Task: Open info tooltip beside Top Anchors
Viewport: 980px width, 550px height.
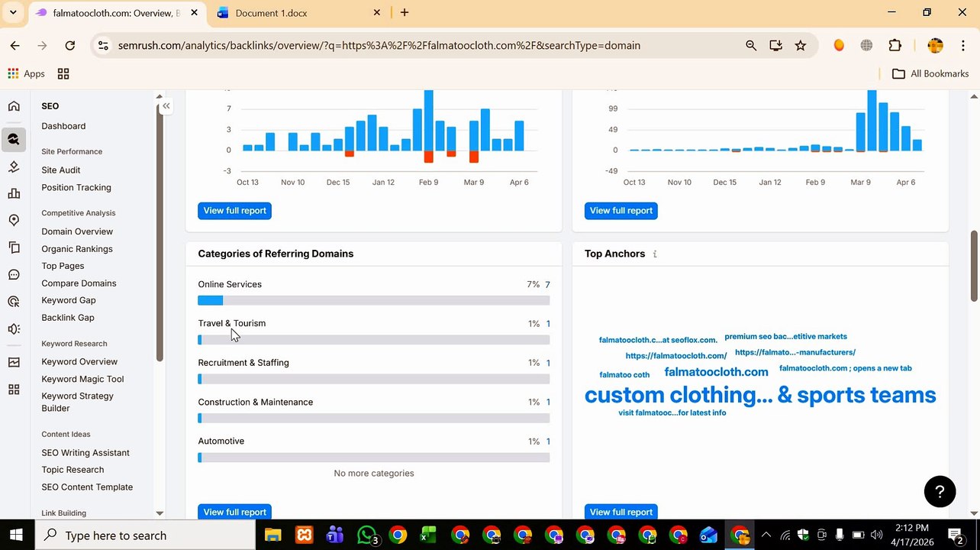Action: tap(655, 254)
